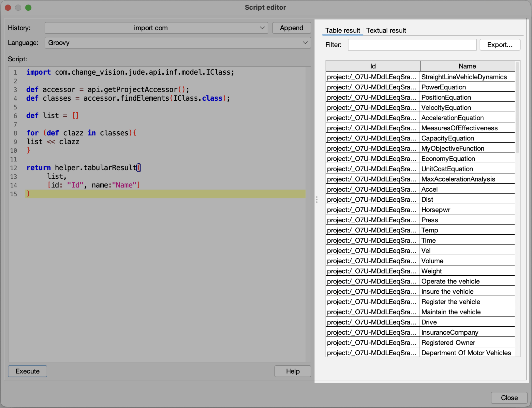532x408 pixels.
Task: Click the Id column header
Action: 372,66
